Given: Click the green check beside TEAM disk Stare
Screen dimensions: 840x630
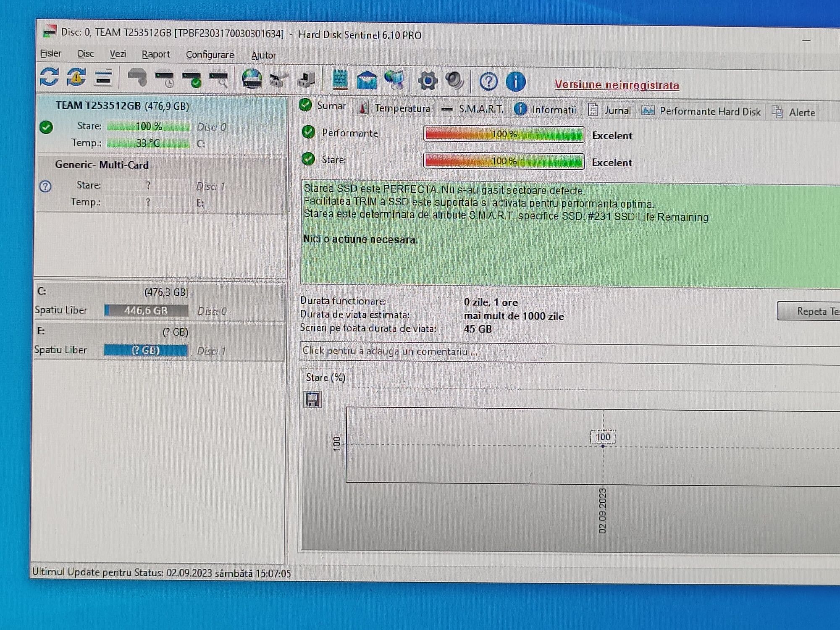Looking at the screenshot, I should [46, 127].
